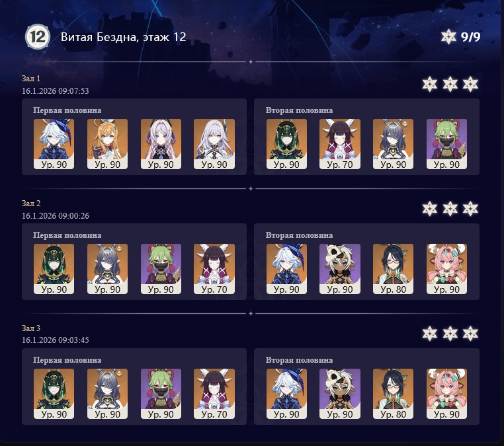Viewport: 504px width, 446px height.
Task: Click grey-haired character portrait in Зал 3 first half
Action: point(107,394)
